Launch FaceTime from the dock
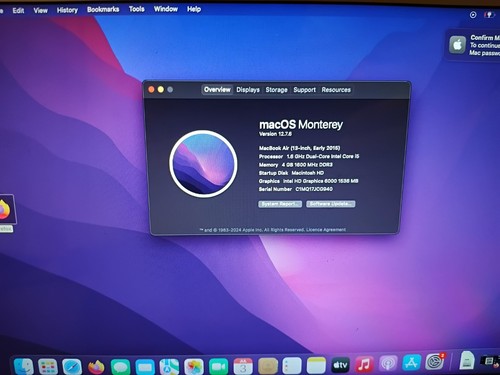 [218, 367]
